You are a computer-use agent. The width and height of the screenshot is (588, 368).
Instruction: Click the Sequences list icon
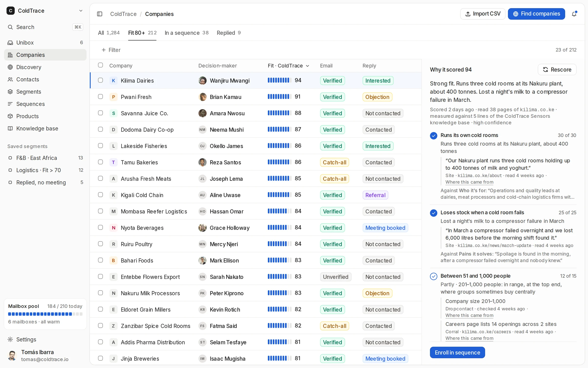click(x=10, y=104)
